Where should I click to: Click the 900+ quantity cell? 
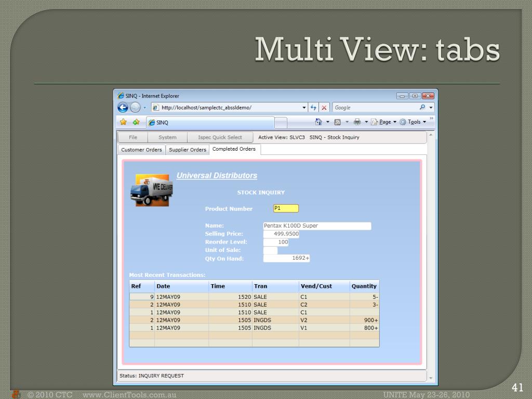coord(364,320)
